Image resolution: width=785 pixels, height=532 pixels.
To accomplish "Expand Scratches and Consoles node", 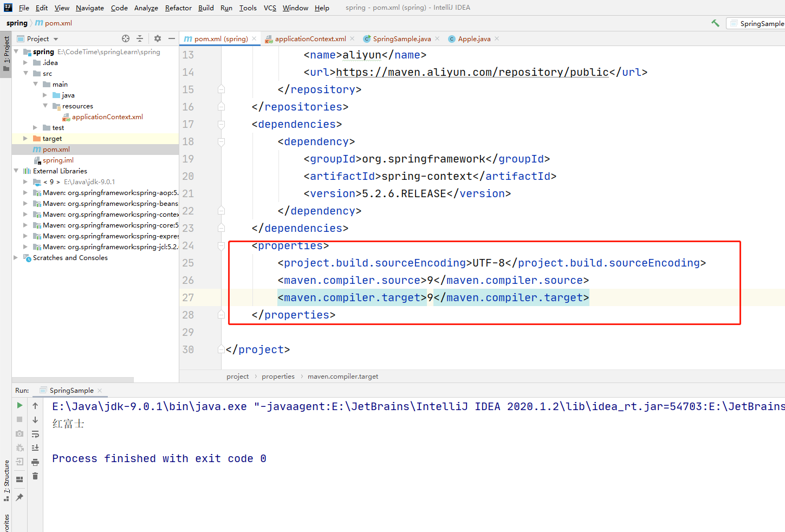I will tap(16, 258).
